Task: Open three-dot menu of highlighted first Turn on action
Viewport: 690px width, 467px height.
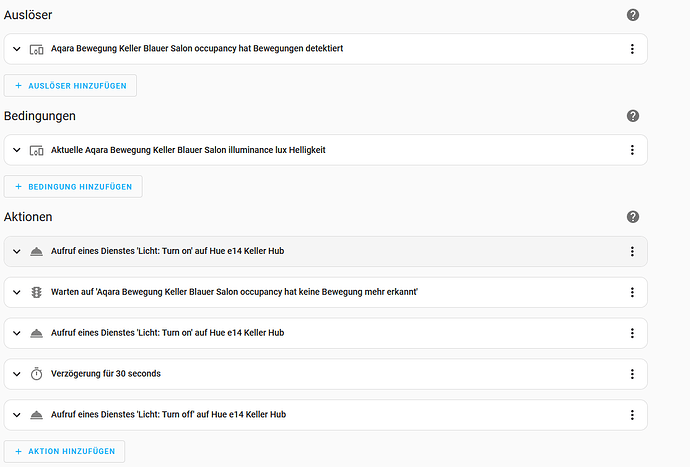Action: 632,251
